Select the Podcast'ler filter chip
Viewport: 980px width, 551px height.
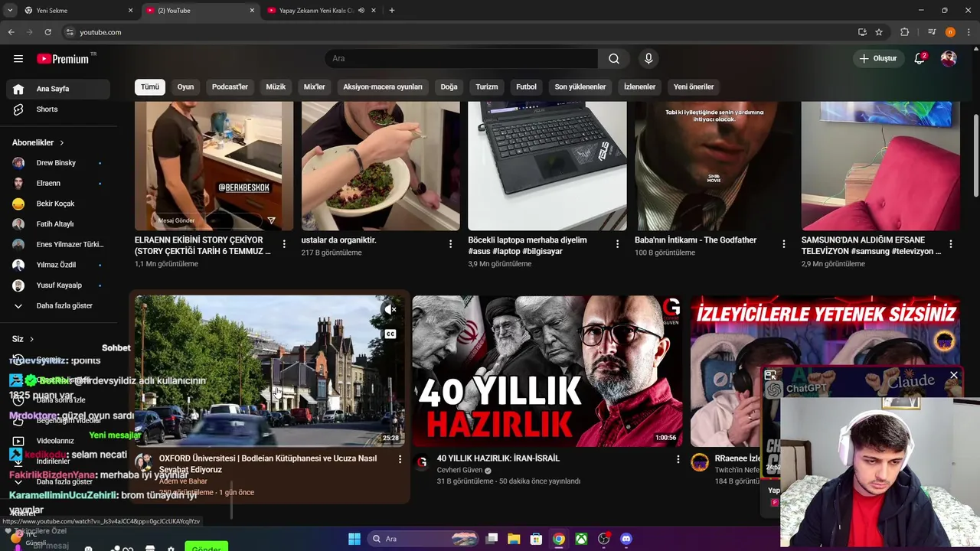[x=230, y=87]
